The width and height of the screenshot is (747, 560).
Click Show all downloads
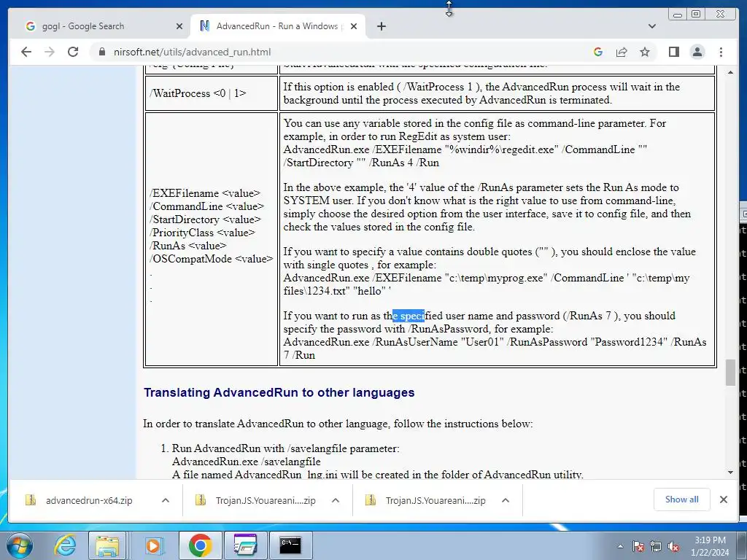[x=682, y=499]
